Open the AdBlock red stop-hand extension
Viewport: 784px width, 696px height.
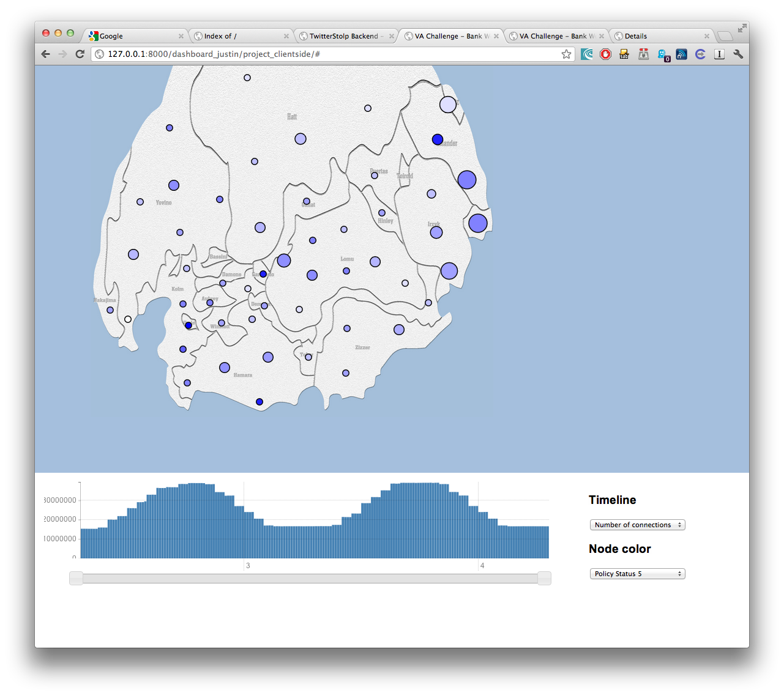pyautogui.click(x=606, y=54)
